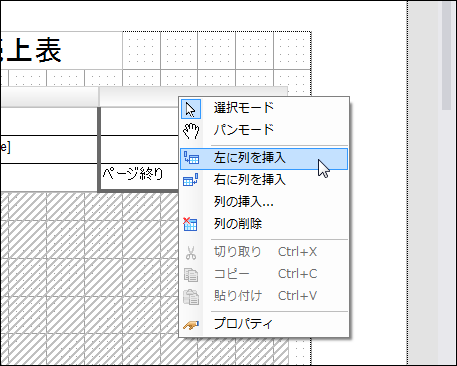Viewport: 457px width, 366px height.
Task: Click the properties pointing-hand icon
Action: click(x=191, y=325)
